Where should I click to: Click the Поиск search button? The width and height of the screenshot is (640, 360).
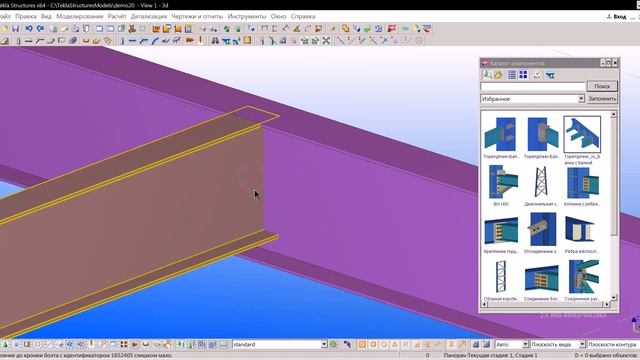(x=602, y=86)
